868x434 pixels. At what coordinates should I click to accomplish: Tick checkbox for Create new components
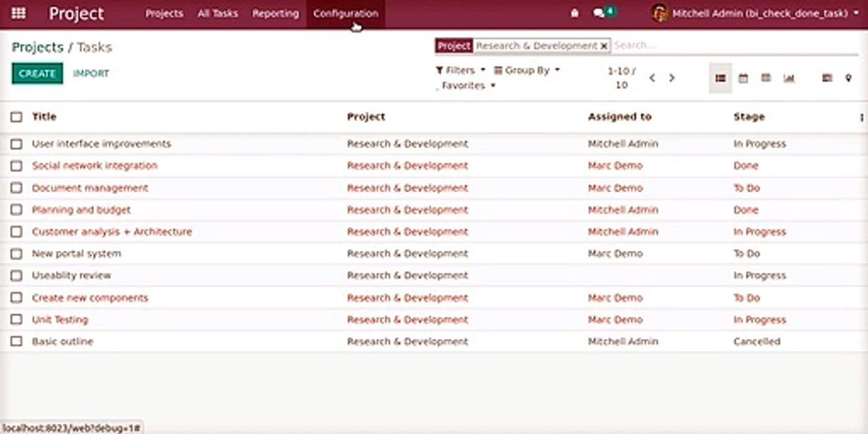click(x=16, y=298)
